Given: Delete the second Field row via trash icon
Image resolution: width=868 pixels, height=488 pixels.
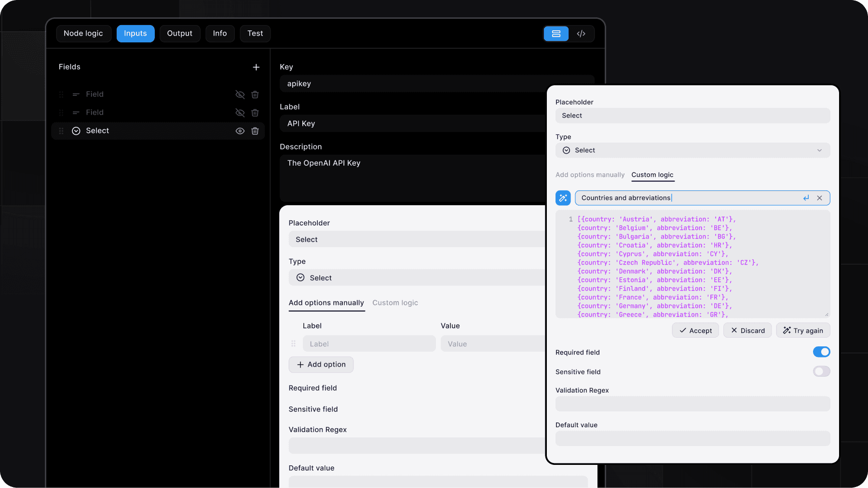Looking at the screenshot, I should pos(255,113).
